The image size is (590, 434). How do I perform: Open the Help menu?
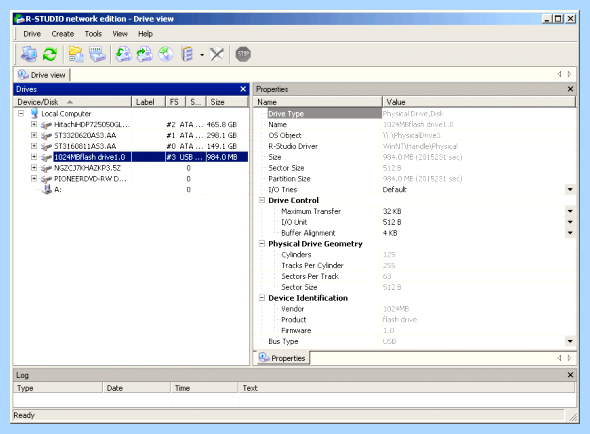145,34
